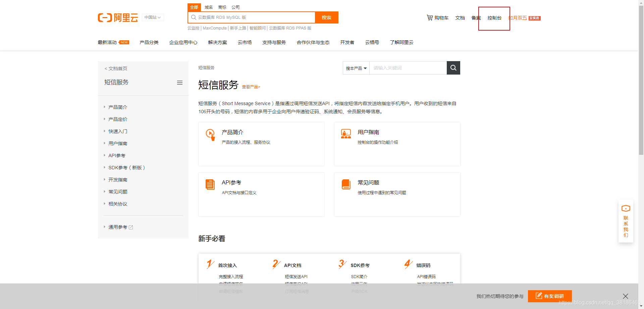This screenshot has height=309, width=644.
Task: Open the 搜本产品 dropdown
Action: (356, 68)
